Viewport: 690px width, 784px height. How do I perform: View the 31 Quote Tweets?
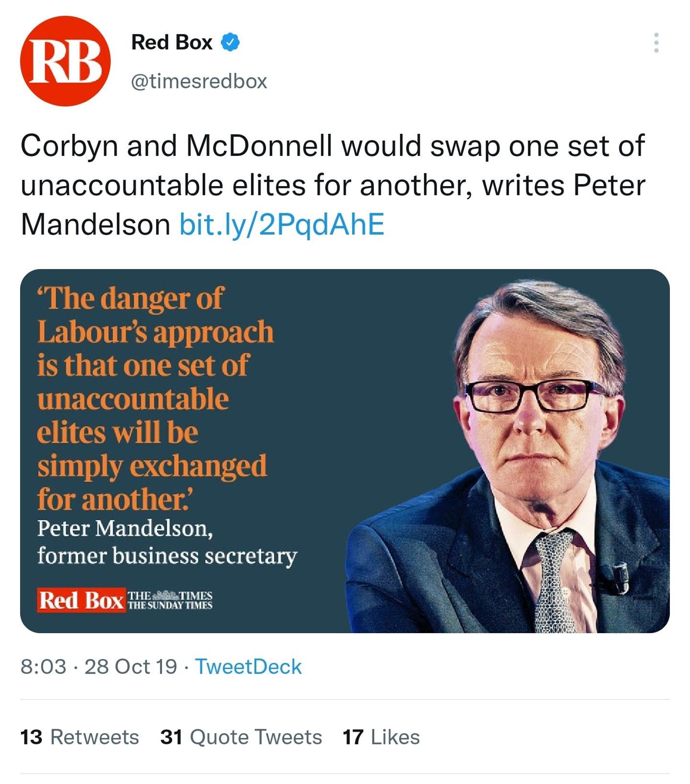click(241, 737)
